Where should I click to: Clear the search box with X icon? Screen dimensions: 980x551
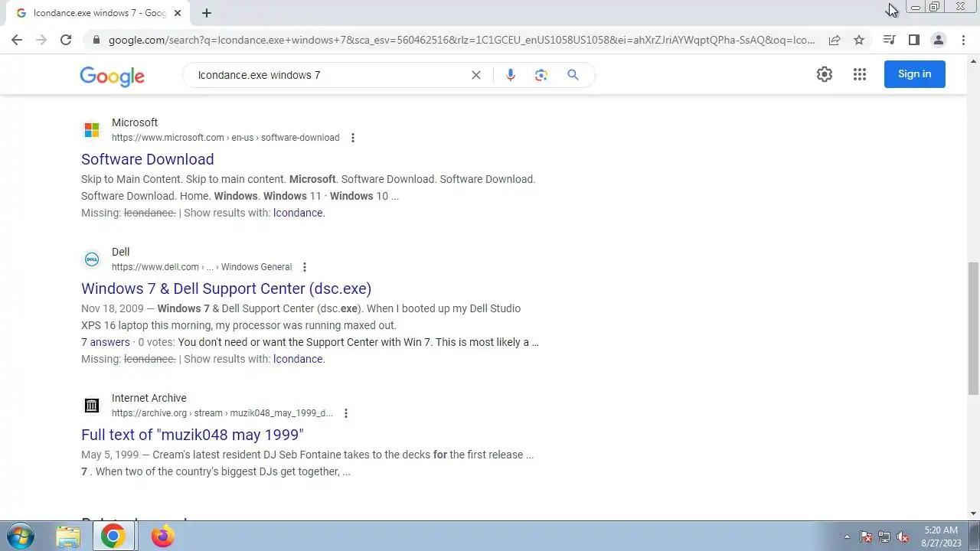coord(476,75)
